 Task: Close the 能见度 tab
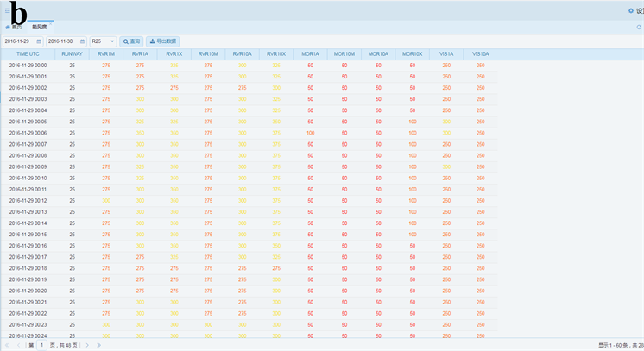[50, 23]
